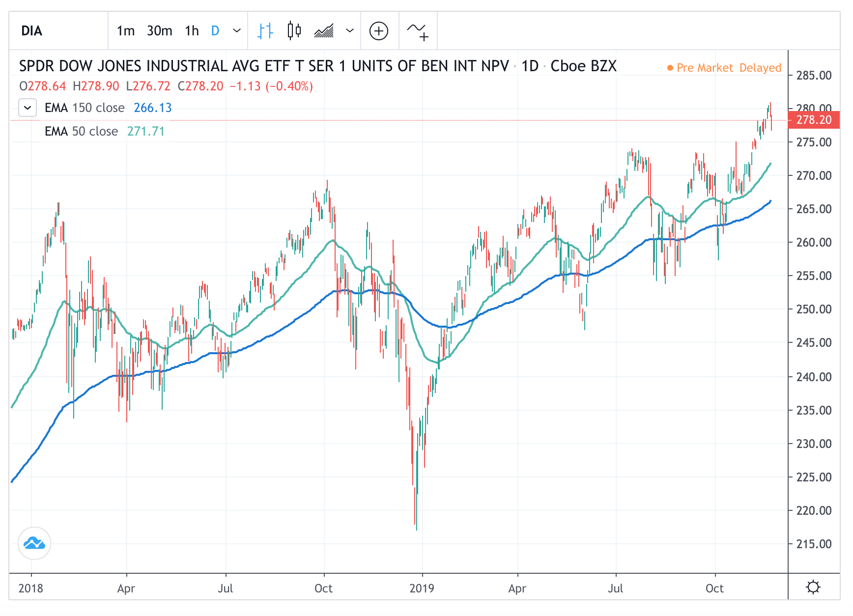Click the 2019 label on the time axis
Screen dimensions: 853x616
[x=422, y=588]
